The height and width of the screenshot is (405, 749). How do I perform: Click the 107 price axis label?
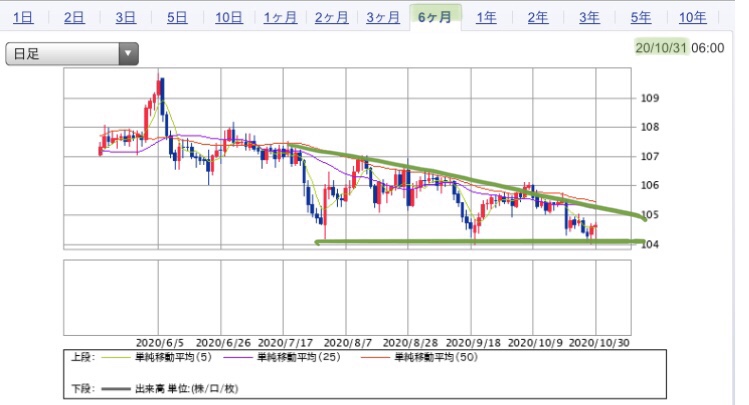pyautogui.click(x=650, y=156)
